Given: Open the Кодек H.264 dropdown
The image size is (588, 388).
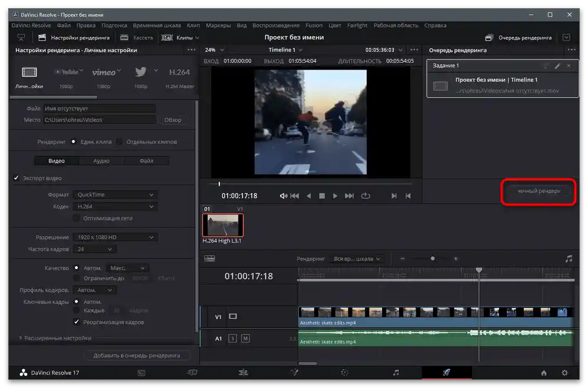Looking at the screenshot, I should click(115, 207).
